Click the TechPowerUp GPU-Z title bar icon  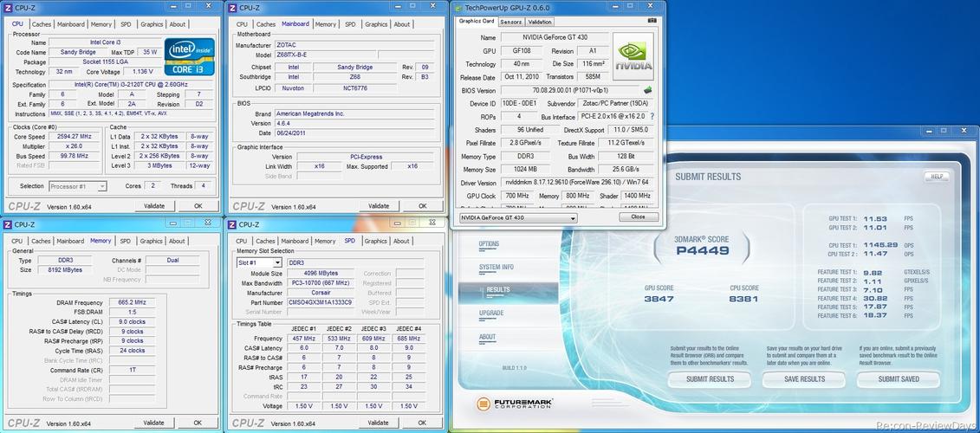click(458, 8)
